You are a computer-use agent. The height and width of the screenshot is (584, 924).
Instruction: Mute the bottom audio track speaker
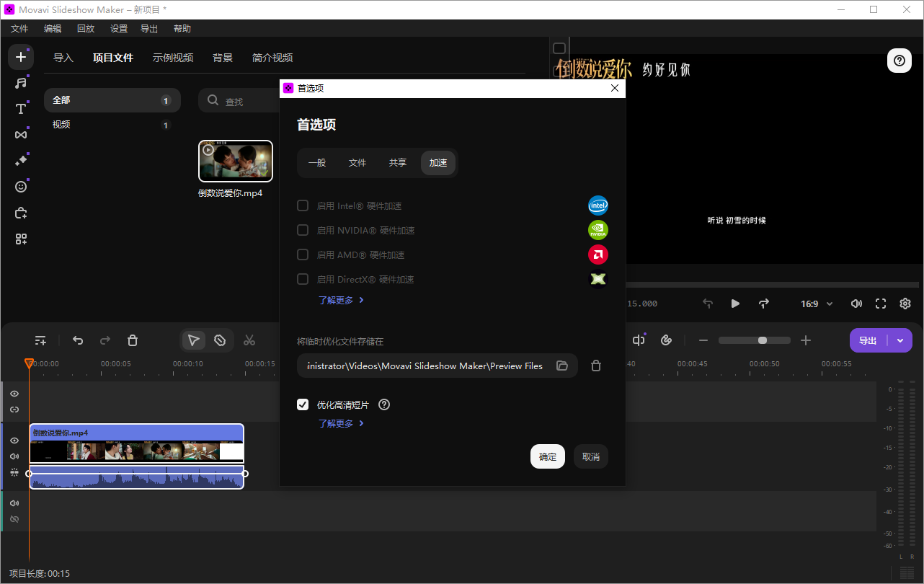click(14, 503)
